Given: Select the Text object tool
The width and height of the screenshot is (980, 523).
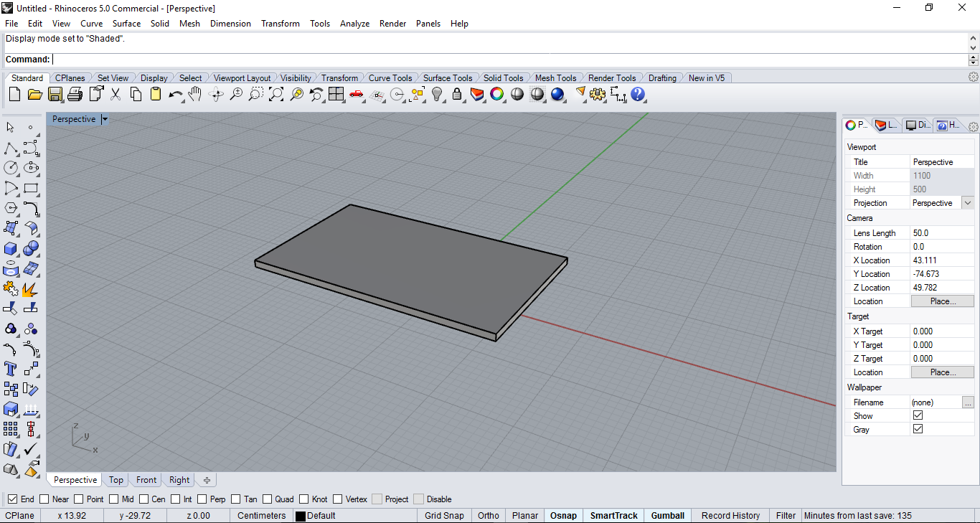Looking at the screenshot, I should pos(11,369).
